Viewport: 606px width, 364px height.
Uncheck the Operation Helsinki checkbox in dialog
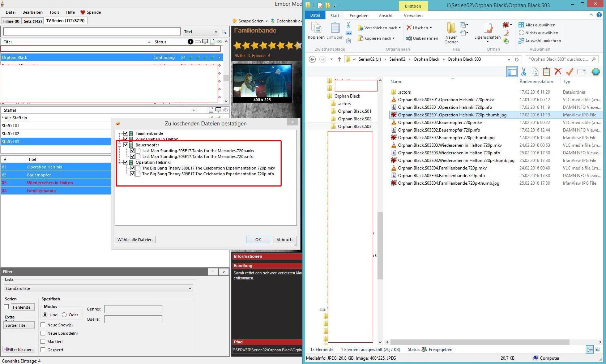pyautogui.click(x=125, y=162)
